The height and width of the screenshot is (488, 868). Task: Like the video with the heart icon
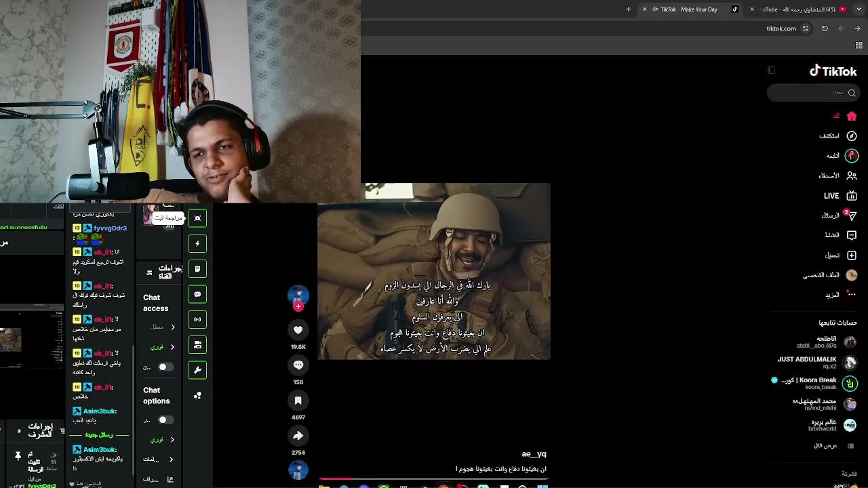click(298, 329)
